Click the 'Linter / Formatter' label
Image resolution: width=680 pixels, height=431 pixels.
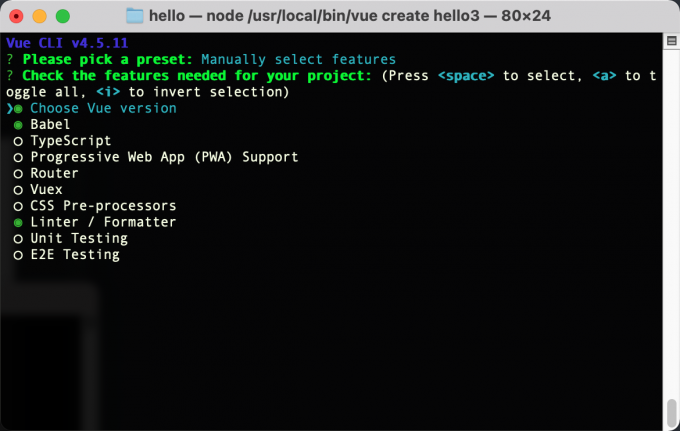[x=103, y=222]
